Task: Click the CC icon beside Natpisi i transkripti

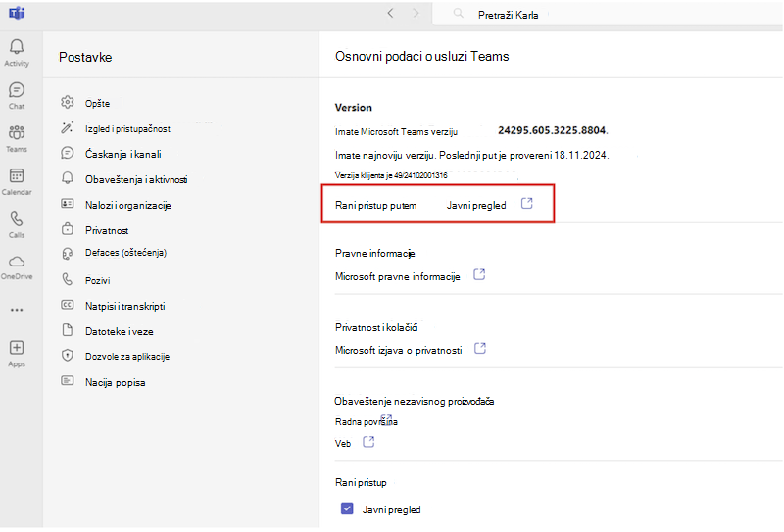Action: click(68, 305)
